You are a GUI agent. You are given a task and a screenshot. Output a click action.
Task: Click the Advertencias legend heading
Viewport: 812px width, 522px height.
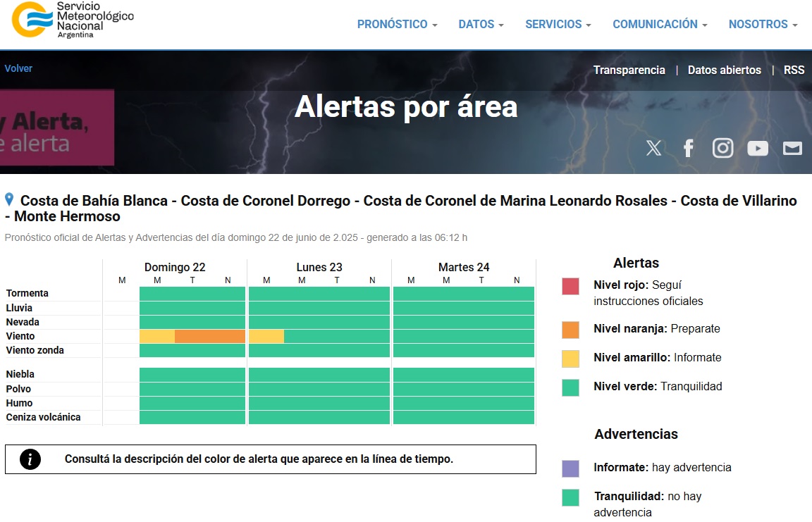(x=636, y=434)
